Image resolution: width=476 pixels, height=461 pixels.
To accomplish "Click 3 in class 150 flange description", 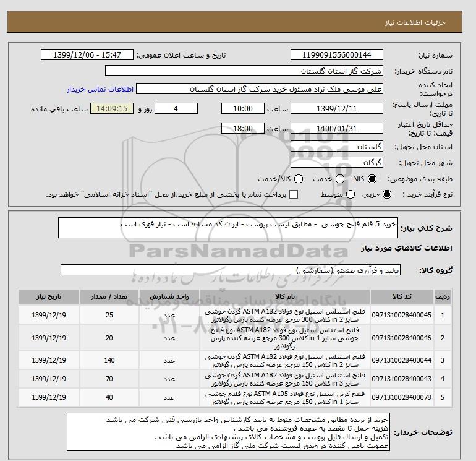I will 285,379.
